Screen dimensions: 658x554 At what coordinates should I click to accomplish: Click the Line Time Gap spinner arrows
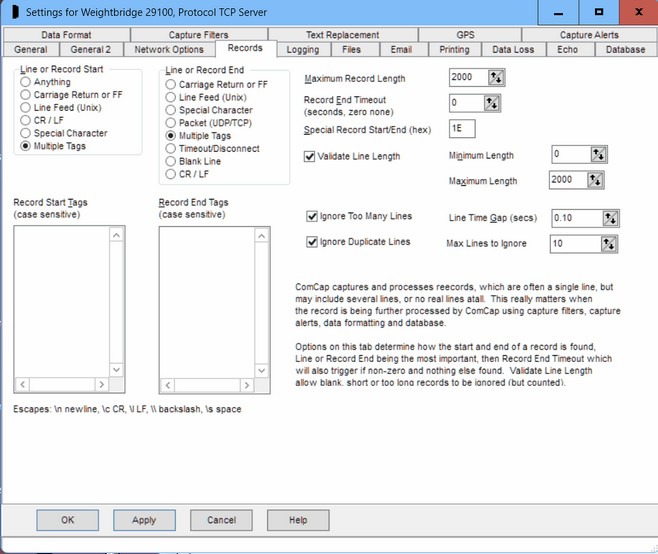coord(612,218)
